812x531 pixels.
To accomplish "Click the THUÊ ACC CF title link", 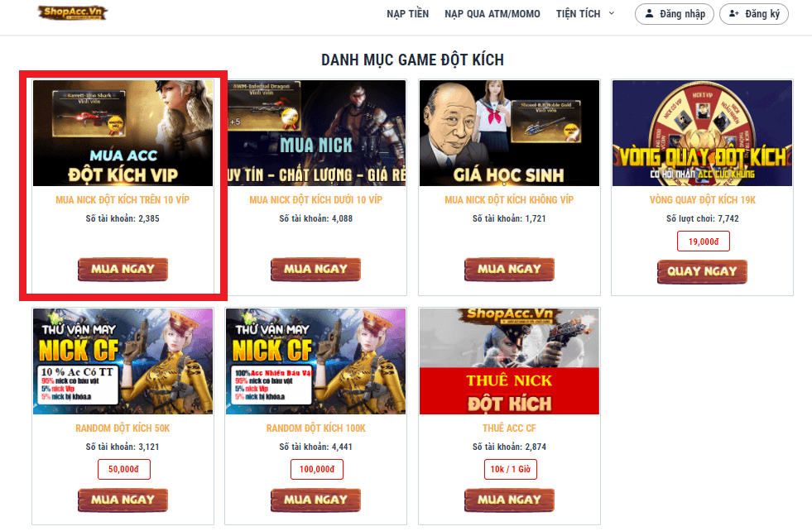I will 509,428.
